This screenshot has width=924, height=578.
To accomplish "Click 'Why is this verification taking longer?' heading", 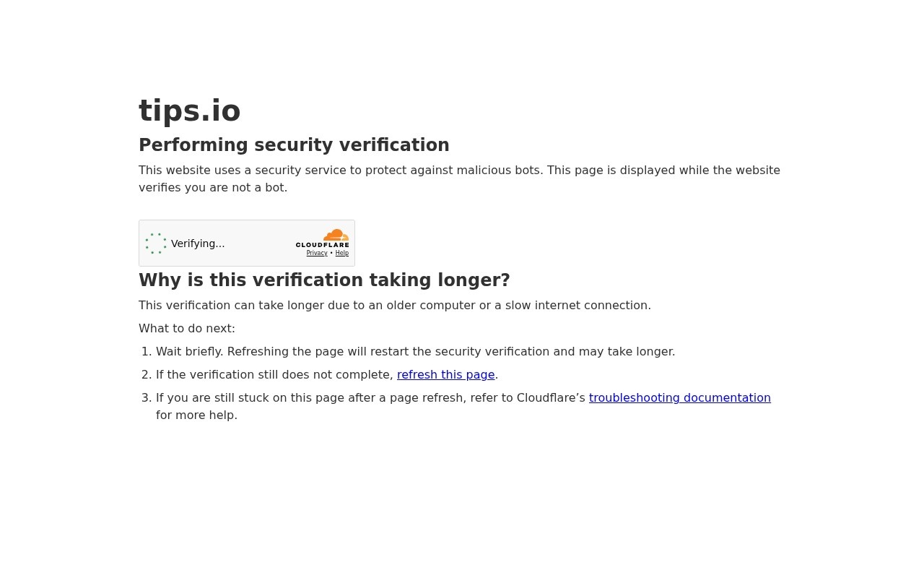I will click(324, 280).
